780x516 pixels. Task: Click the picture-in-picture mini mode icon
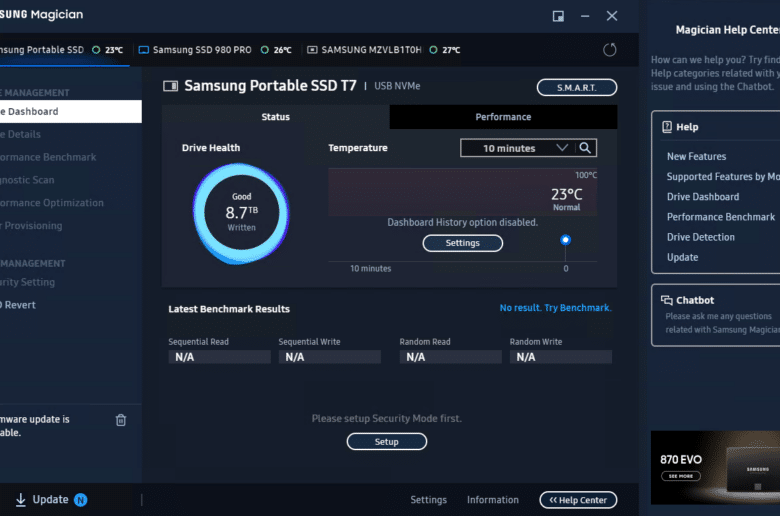pos(558,16)
